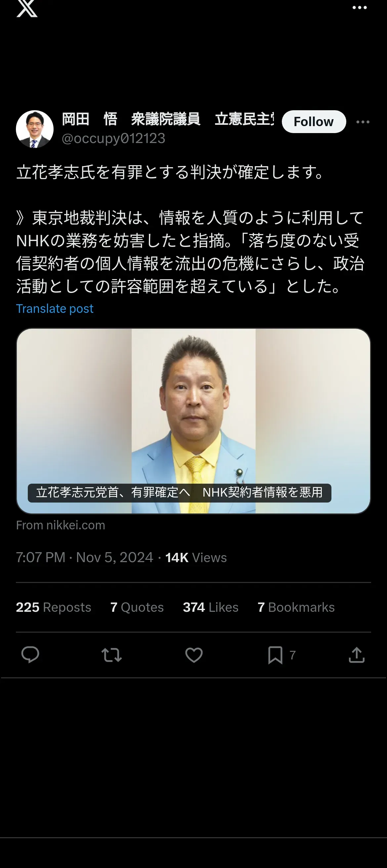The height and width of the screenshot is (868, 387).
Task: View the 7 Quotes list
Action: 137,607
